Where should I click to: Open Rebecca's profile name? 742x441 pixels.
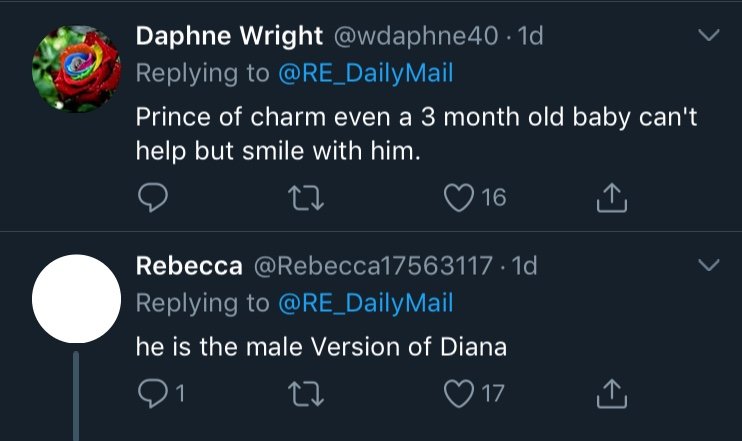point(189,265)
